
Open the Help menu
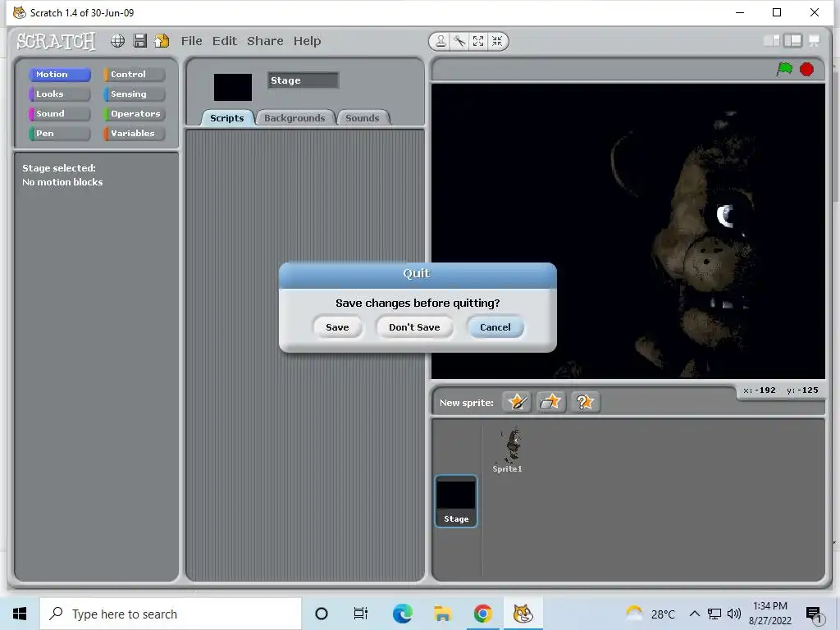point(307,41)
